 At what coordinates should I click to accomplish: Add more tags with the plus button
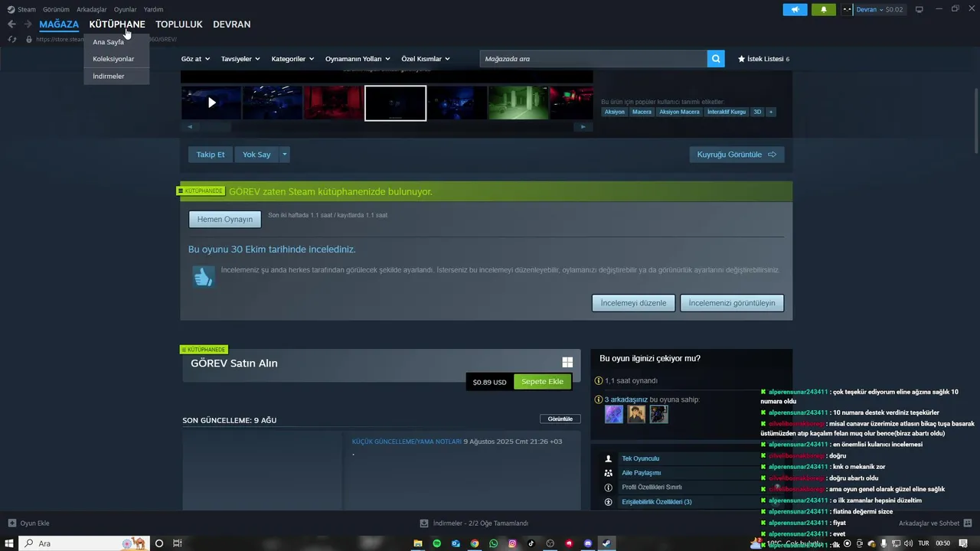pyautogui.click(x=771, y=112)
